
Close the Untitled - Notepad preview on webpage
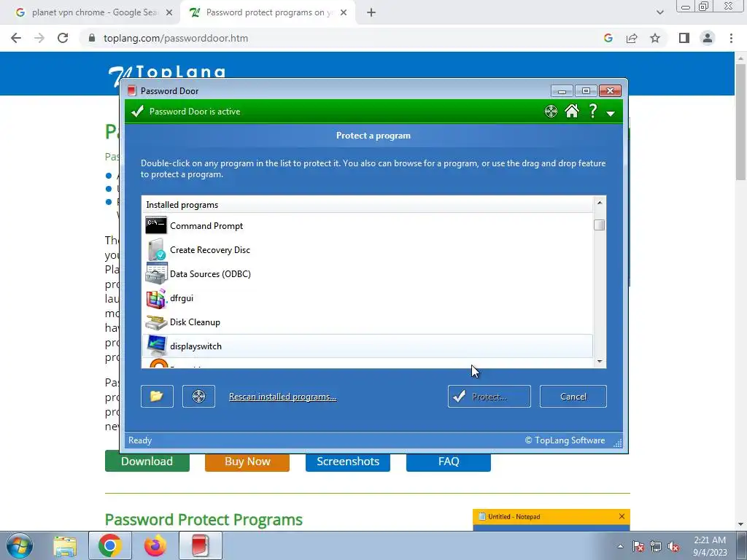[622, 516]
